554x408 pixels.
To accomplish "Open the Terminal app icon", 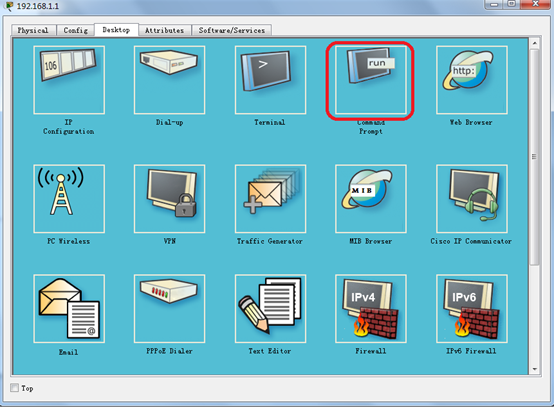I will (x=270, y=80).
